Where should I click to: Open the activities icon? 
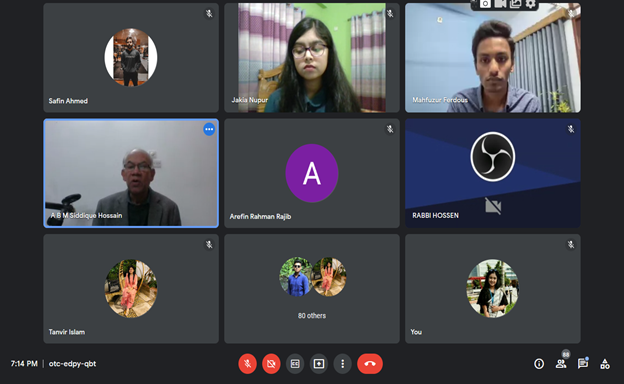coord(605,364)
